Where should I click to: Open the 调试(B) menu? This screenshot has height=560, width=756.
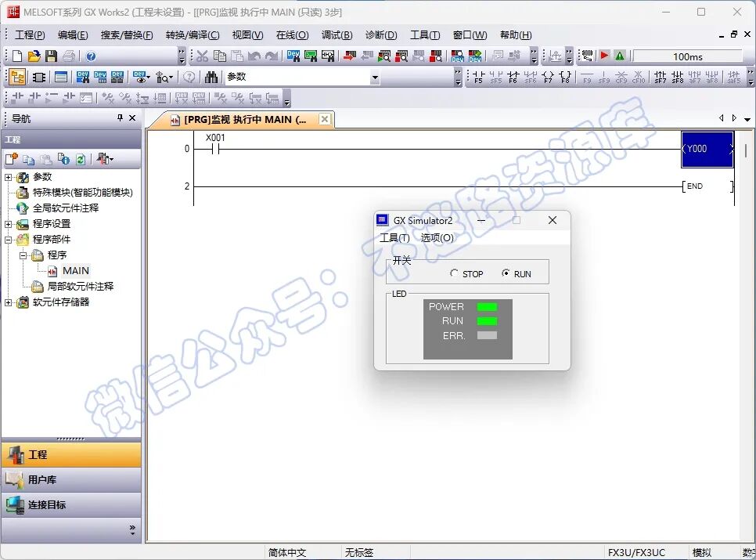337,35
